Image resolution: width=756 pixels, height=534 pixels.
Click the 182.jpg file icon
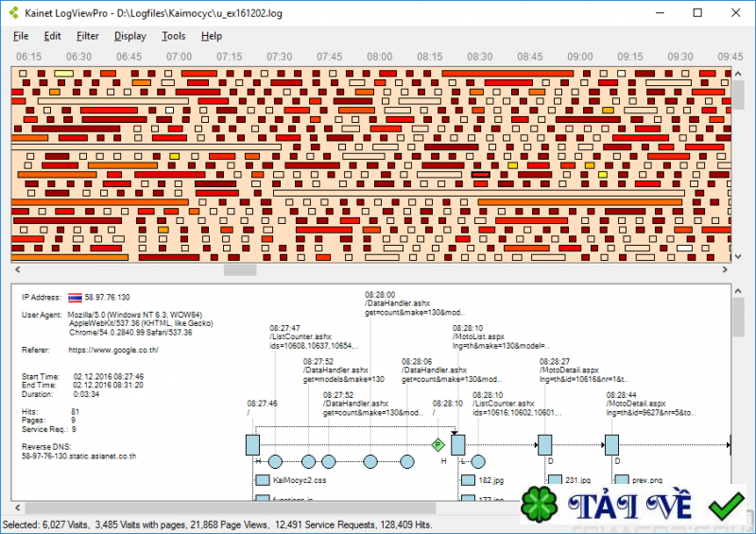click(468, 480)
